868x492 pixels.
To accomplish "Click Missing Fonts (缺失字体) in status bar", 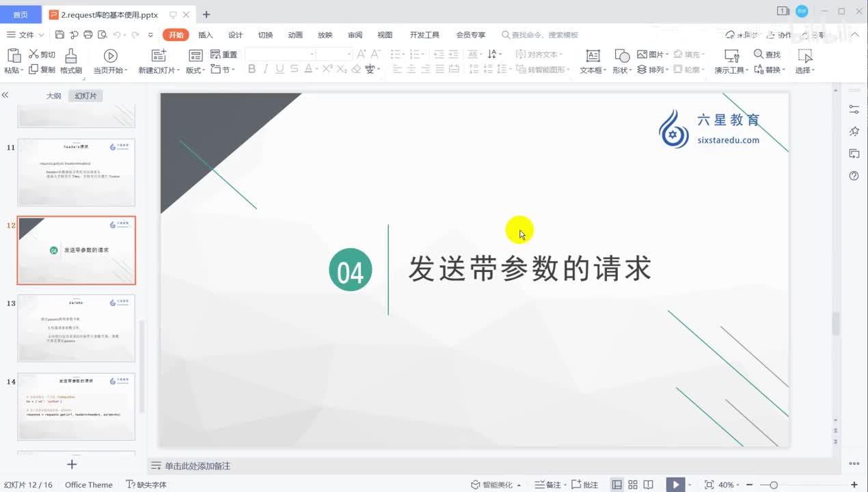I will (x=146, y=484).
